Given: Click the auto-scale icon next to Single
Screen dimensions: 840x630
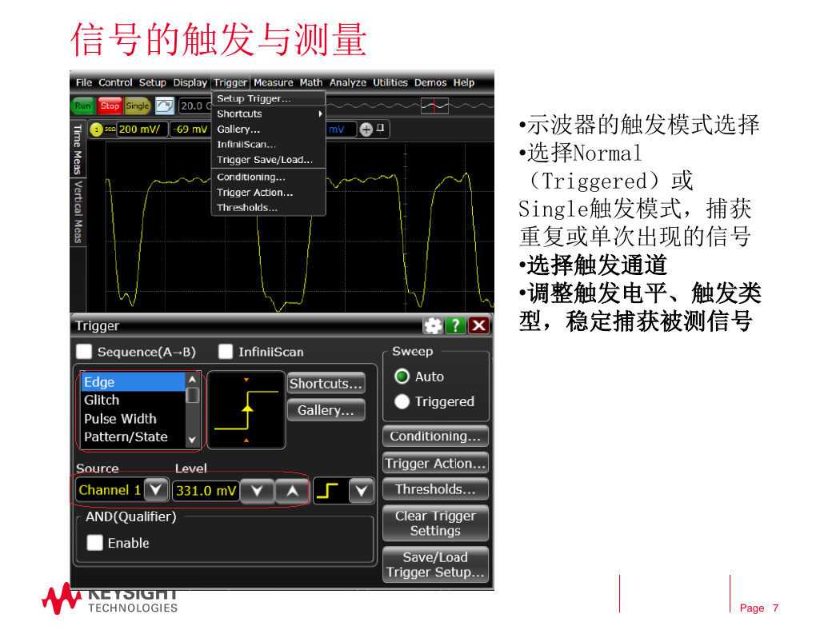Looking at the screenshot, I should click(x=165, y=106).
